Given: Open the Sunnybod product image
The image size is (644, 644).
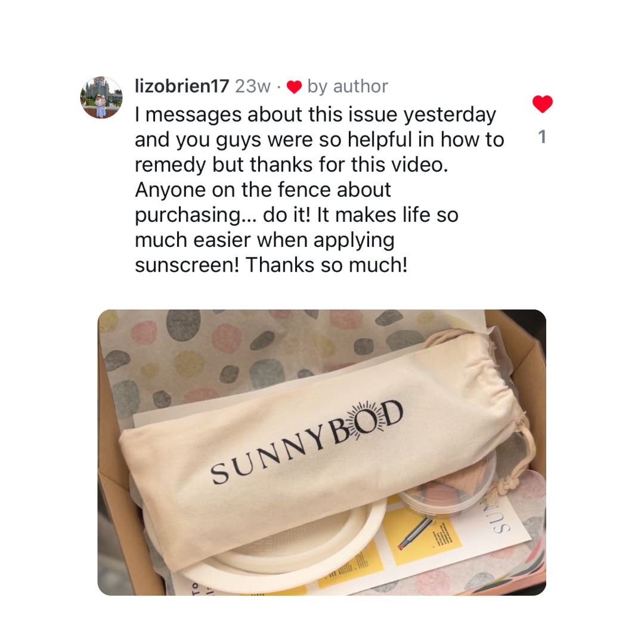Looking at the screenshot, I should tap(321, 452).
